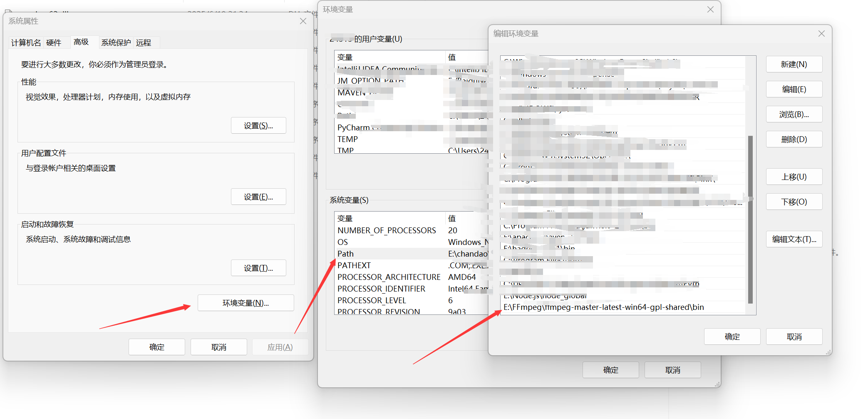Click 用户配置文件 设置(E) button

tap(258, 196)
